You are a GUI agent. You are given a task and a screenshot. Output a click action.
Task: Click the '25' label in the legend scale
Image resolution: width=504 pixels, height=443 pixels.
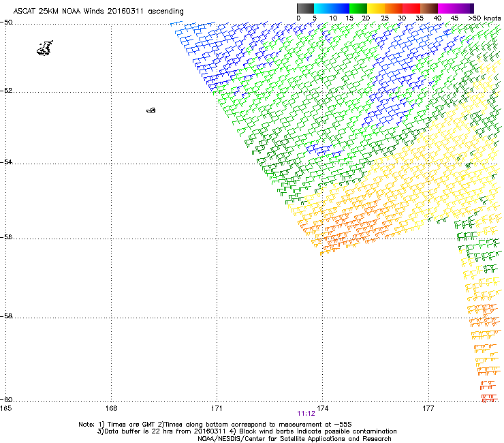coord(385,18)
